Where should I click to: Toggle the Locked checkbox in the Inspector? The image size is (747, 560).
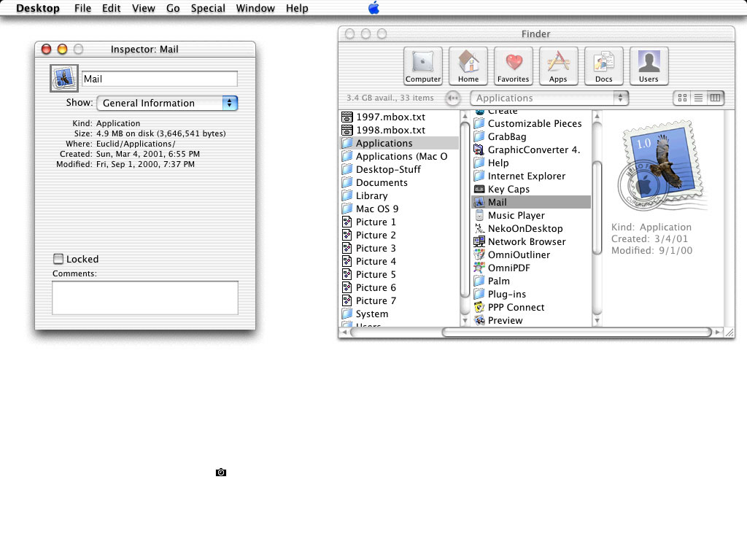click(58, 259)
